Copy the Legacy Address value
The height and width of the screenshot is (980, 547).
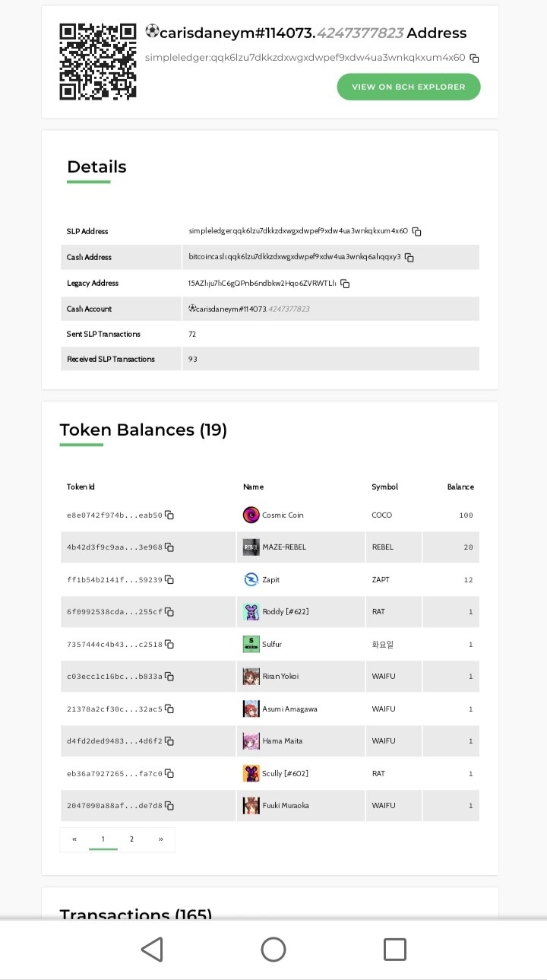coord(345,284)
